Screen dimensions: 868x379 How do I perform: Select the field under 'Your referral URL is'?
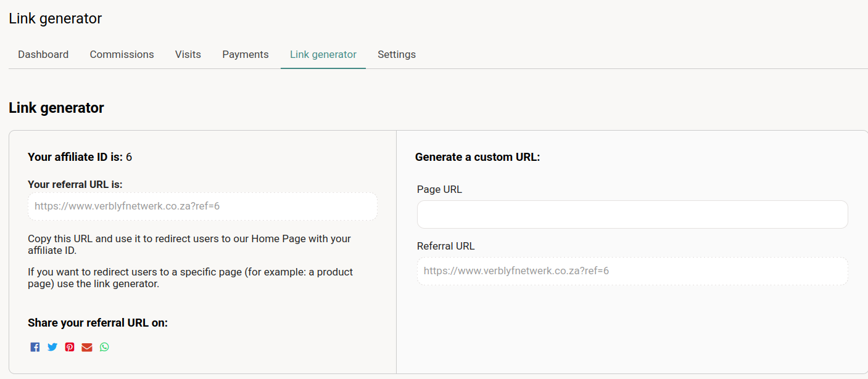click(x=202, y=206)
